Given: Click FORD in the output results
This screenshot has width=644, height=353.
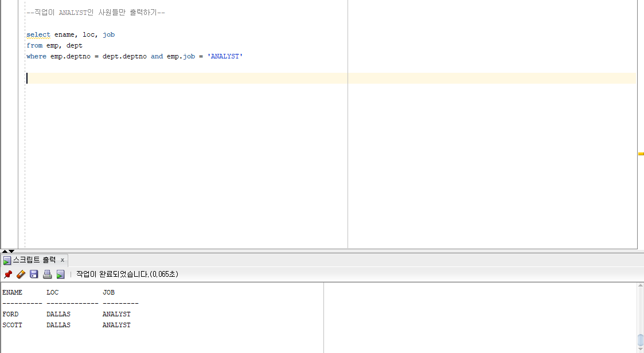Looking at the screenshot, I should (10, 314).
